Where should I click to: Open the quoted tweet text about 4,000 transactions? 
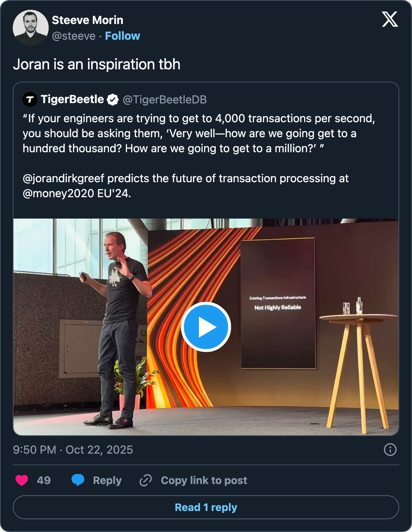click(x=199, y=133)
